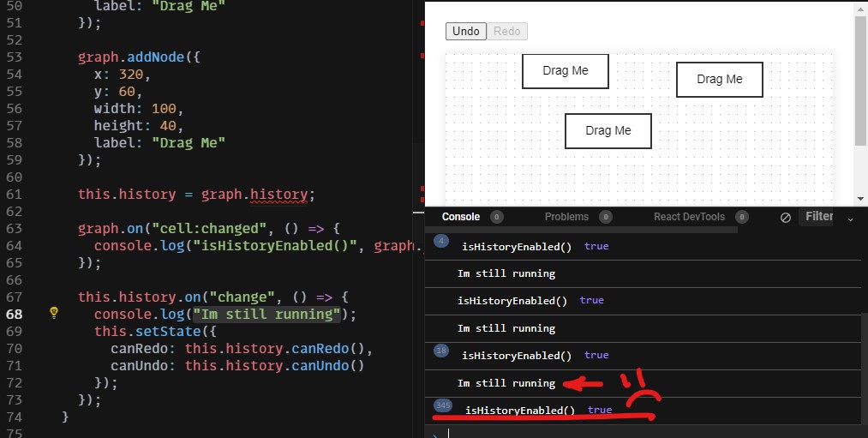Viewport: 868px width, 438px height.
Task: Open the lightbulb quick-fix on line 68
Action: coord(54,313)
